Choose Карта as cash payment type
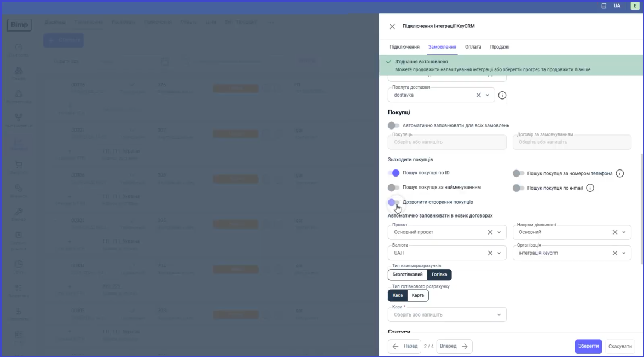 click(417, 295)
